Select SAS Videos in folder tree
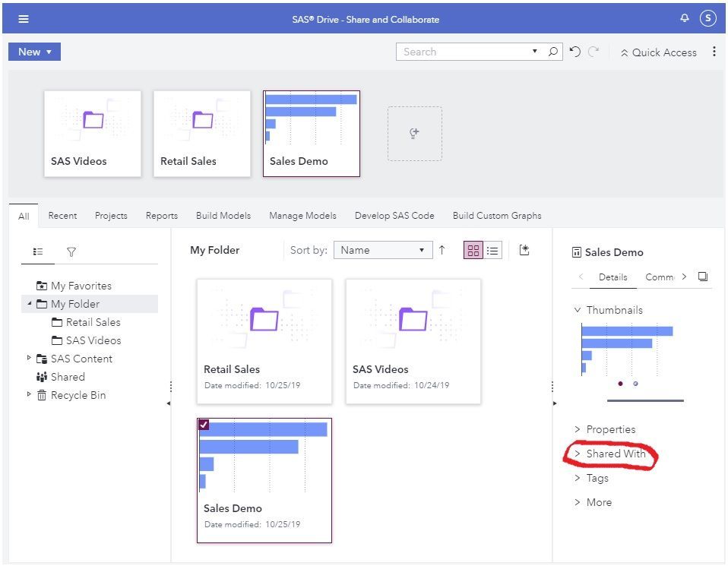The image size is (728, 566). 93,340
